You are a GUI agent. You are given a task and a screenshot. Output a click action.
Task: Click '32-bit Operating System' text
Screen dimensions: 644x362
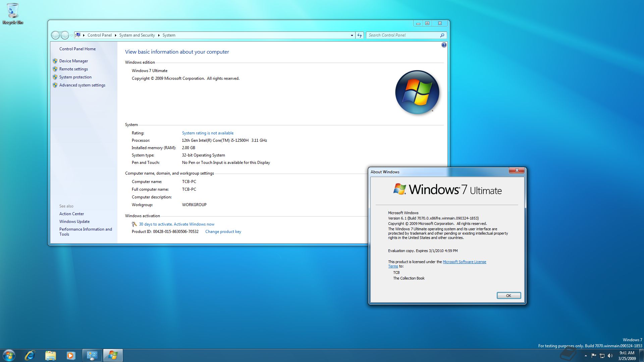click(x=203, y=155)
